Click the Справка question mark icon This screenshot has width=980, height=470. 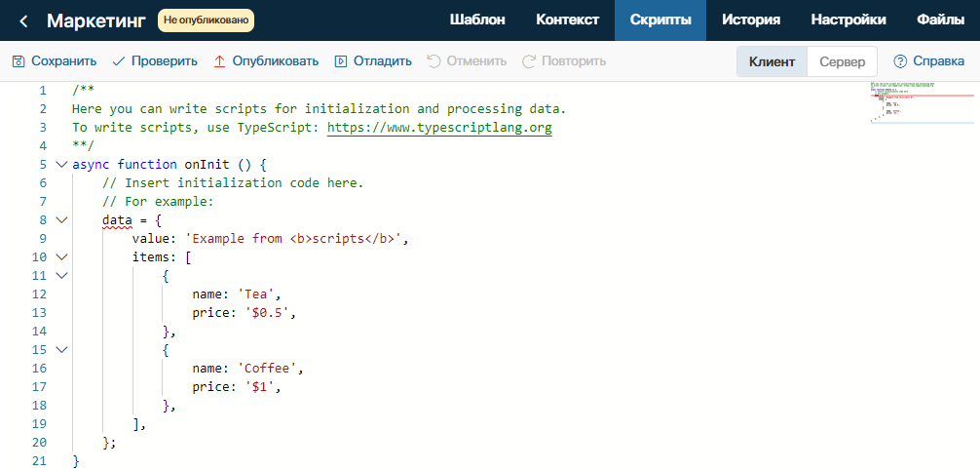(900, 61)
